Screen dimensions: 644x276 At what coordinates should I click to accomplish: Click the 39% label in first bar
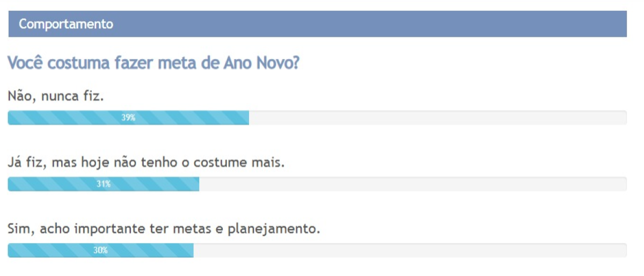(128, 118)
